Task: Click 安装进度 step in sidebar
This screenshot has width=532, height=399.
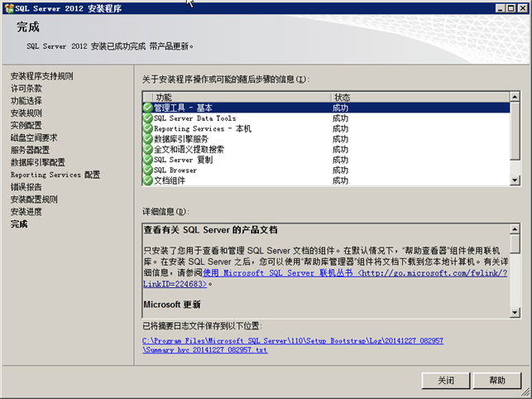Action: tap(26, 212)
